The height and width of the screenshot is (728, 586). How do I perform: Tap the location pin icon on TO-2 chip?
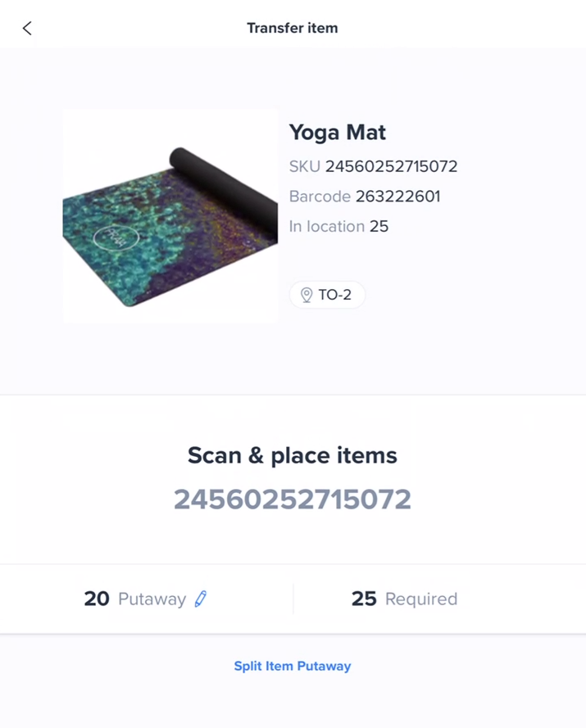tap(307, 295)
